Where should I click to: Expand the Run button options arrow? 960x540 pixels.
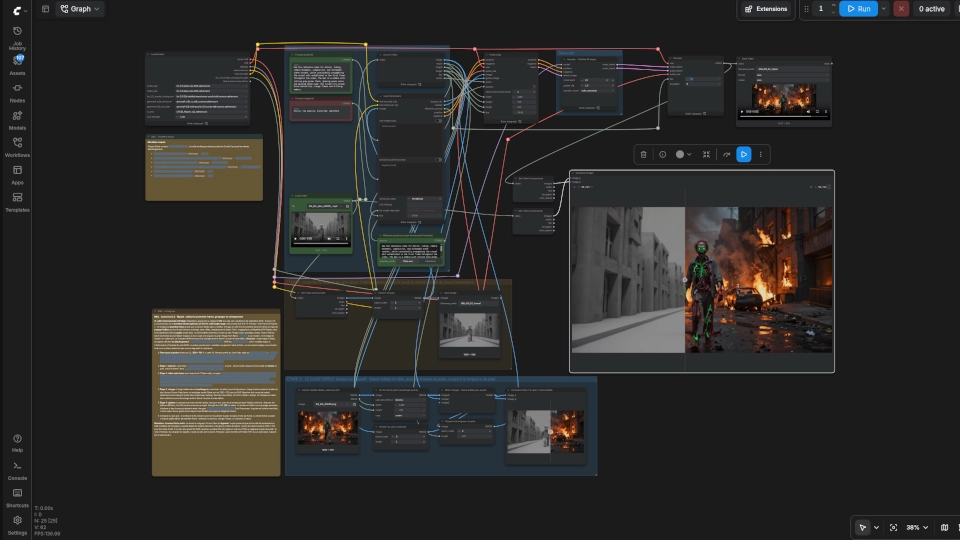click(x=883, y=9)
